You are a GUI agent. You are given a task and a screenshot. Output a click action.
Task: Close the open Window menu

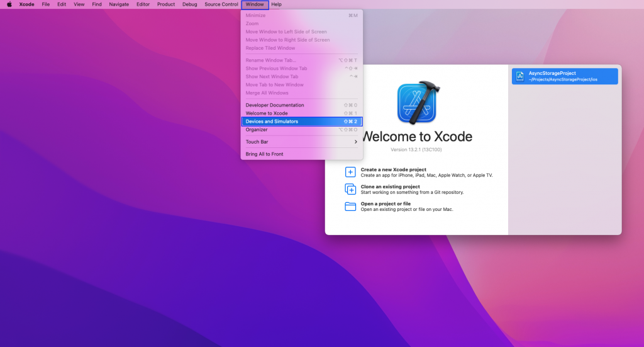click(x=255, y=4)
